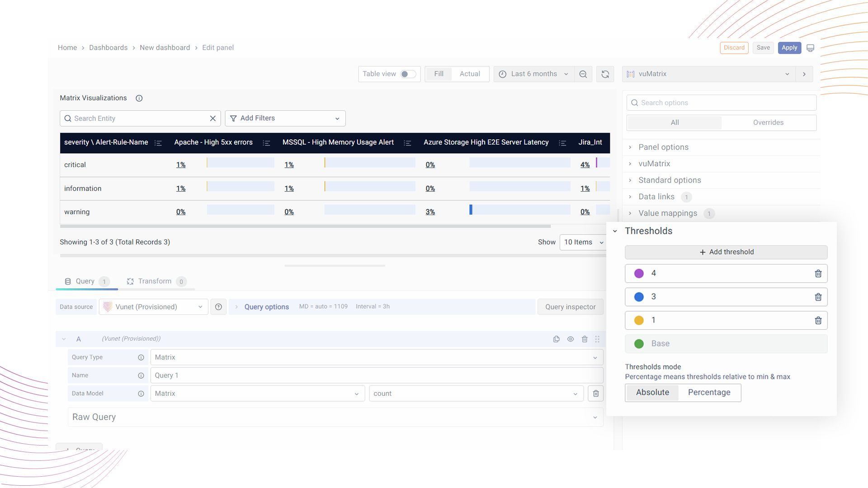The width and height of the screenshot is (868, 488).
Task: Switch thresholds mode to Percentage
Action: pos(709,392)
